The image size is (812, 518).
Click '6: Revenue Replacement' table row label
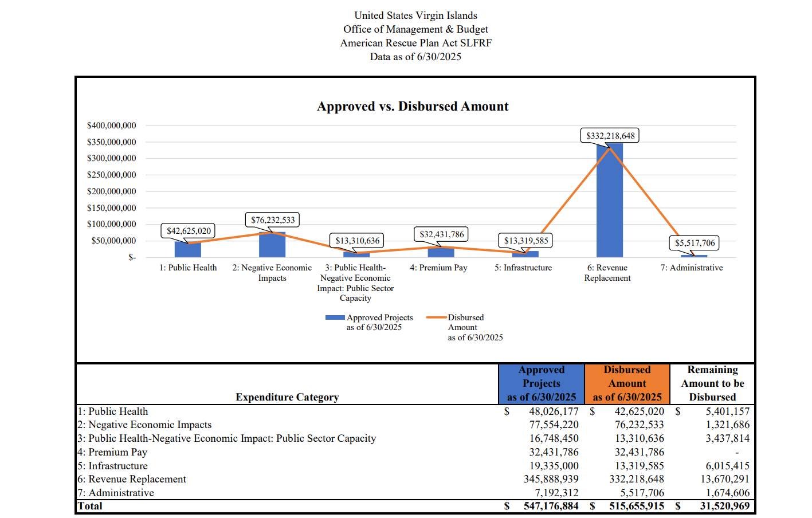pos(132,479)
